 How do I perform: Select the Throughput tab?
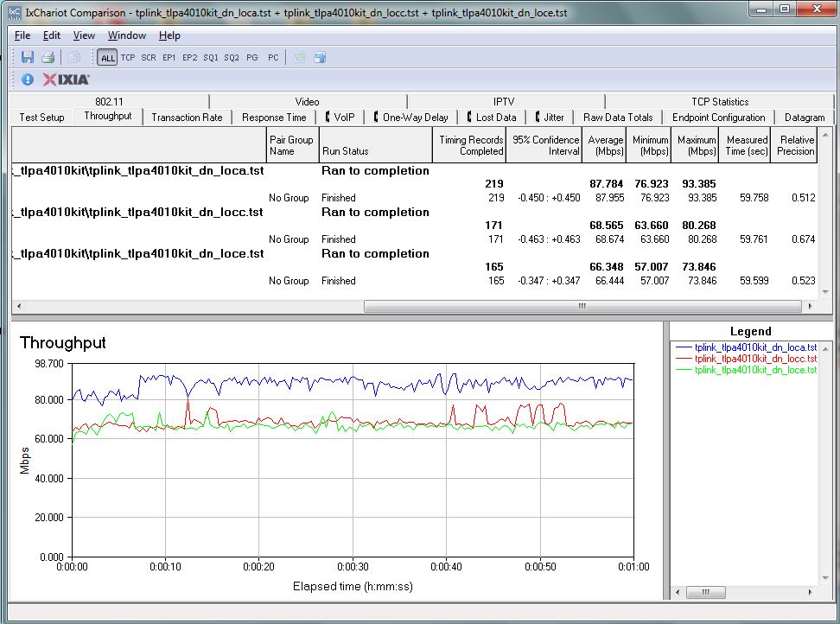tap(108, 116)
